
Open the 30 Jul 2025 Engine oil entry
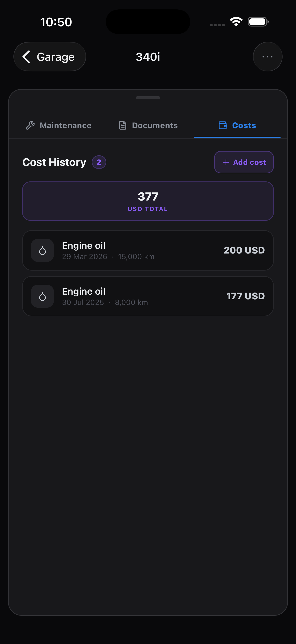click(x=148, y=296)
